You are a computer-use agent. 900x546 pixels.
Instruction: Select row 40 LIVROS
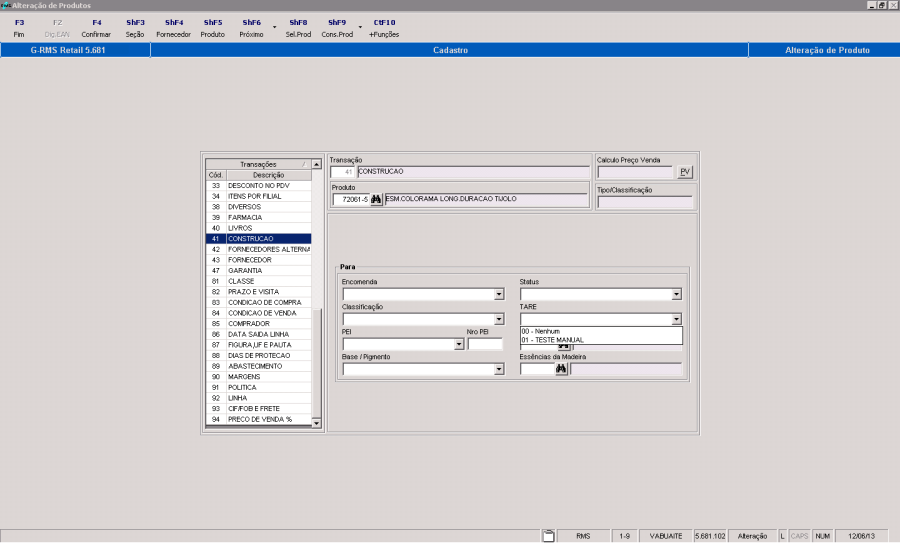[x=258, y=228]
